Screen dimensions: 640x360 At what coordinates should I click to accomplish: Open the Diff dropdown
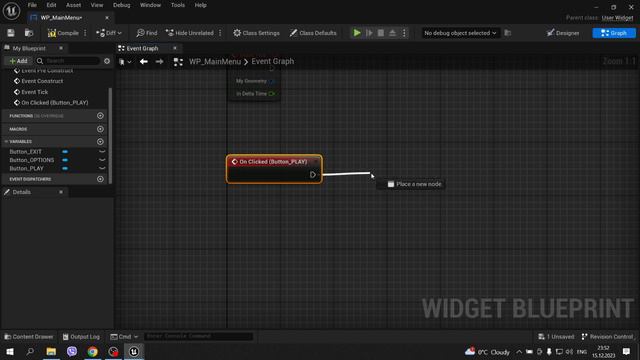[109, 33]
